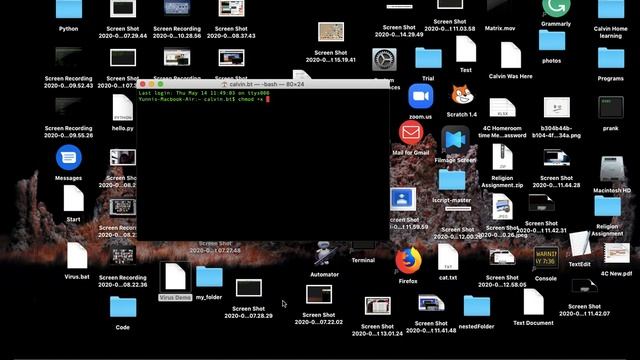Maximize the Terminal window
This screenshot has height=360, width=640.
pos(160,84)
